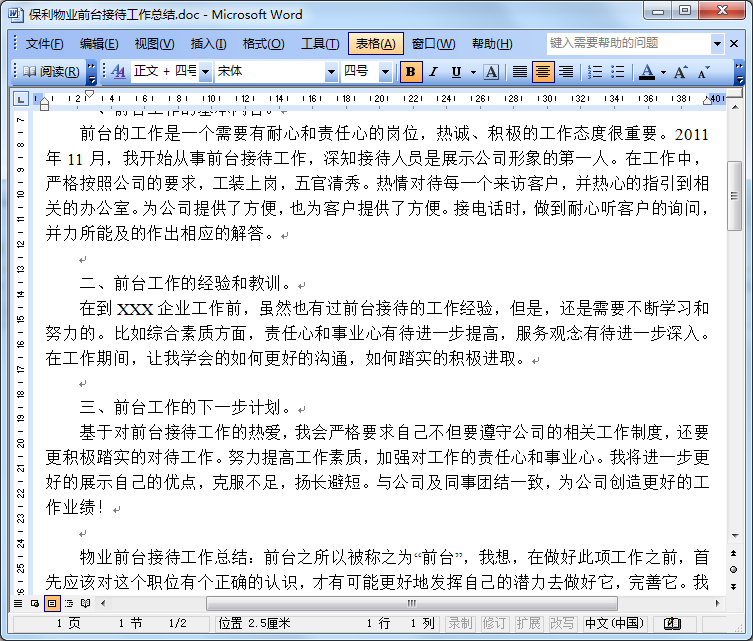Click vertical scrollbar up arrow
The image size is (753, 641).
click(735, 107)
